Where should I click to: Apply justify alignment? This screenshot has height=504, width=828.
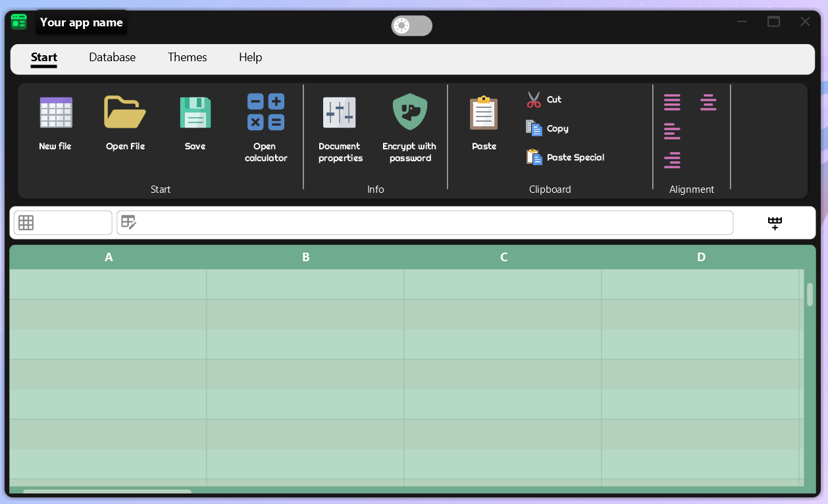pos(672,103)
